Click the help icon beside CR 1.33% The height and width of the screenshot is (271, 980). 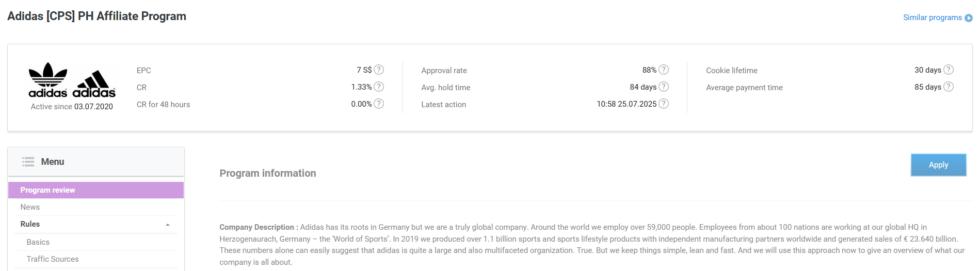tap(379, 87)
